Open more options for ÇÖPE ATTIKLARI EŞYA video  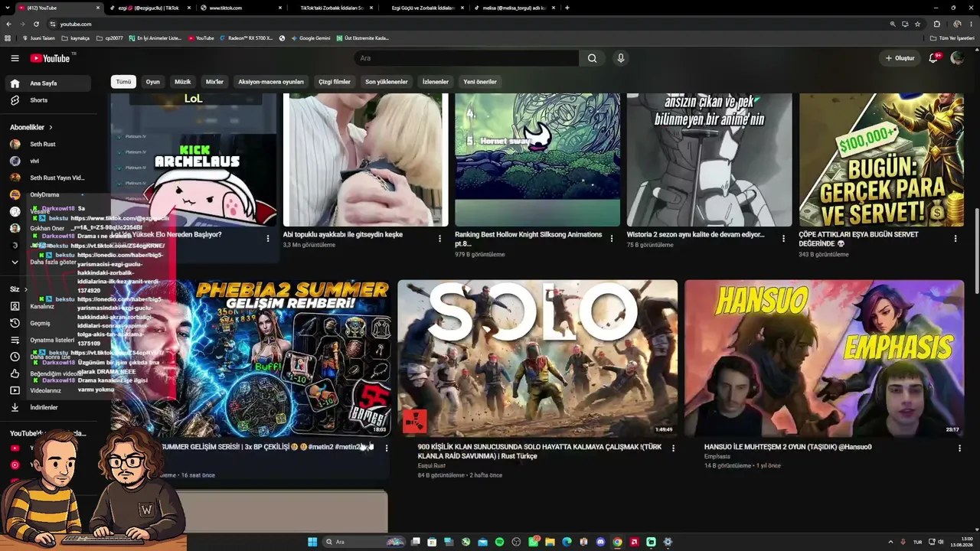(955, 239)
